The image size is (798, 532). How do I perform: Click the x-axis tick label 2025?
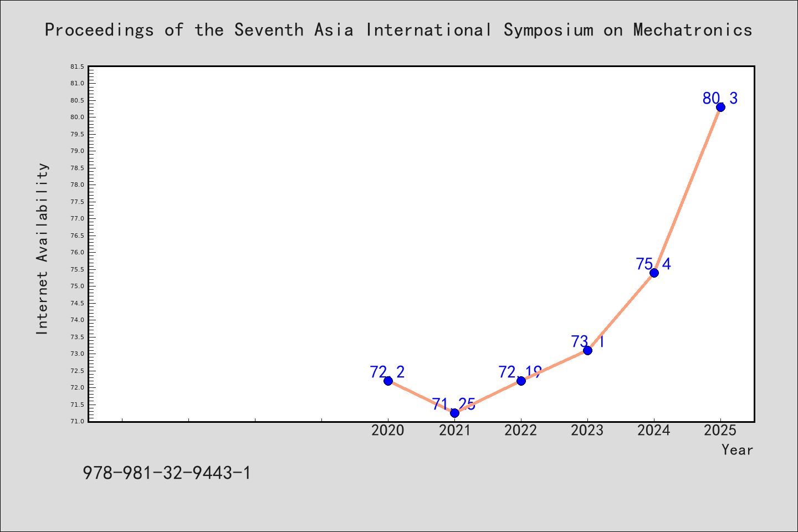pos(720,430)
